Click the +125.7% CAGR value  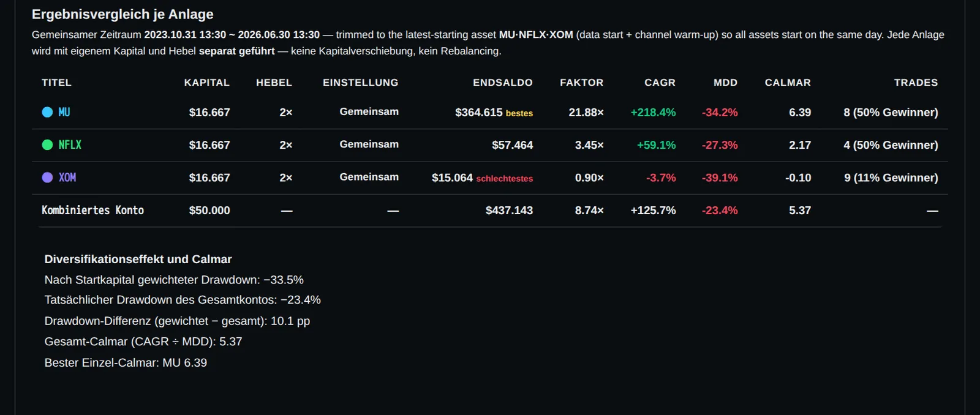654,211
